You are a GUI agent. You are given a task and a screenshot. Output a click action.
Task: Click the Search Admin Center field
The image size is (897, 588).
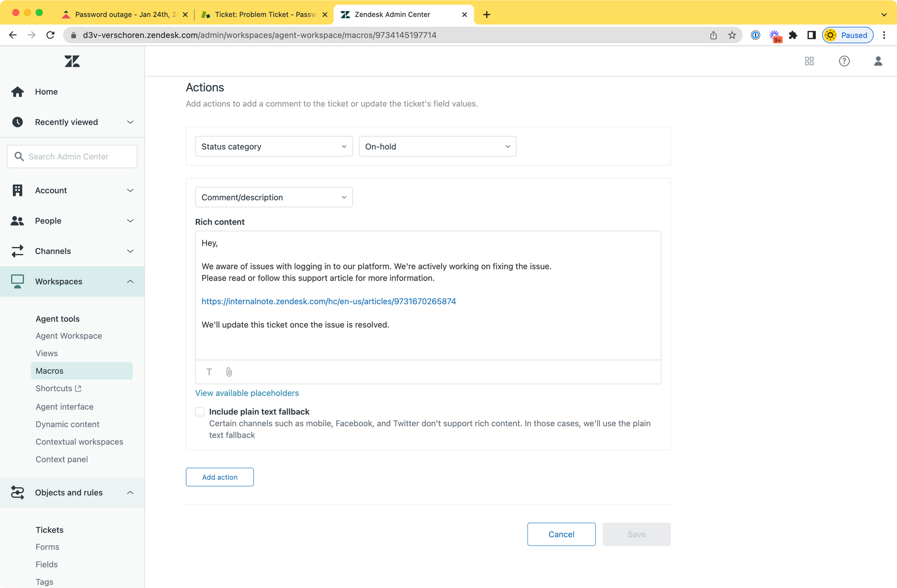[72, 156]
